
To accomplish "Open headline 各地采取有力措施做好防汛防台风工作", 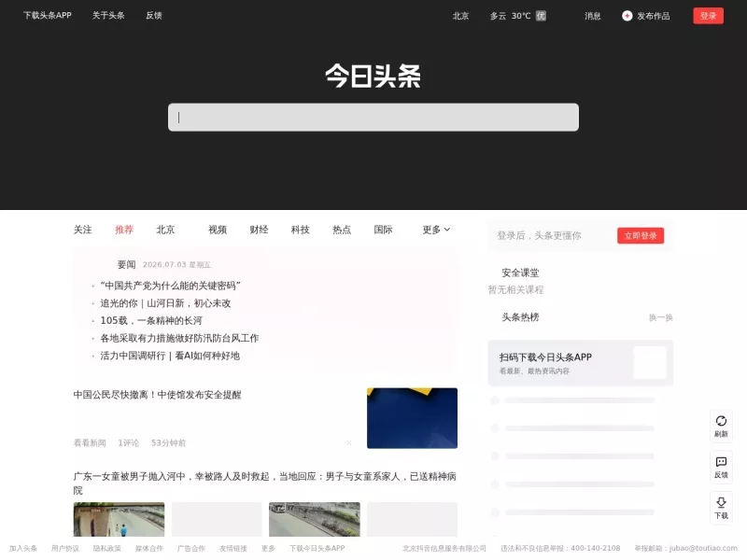I will click(x=179, y=338).
